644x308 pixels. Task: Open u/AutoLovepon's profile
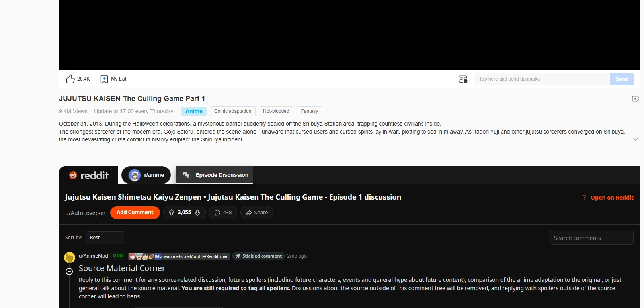[85, 213]
